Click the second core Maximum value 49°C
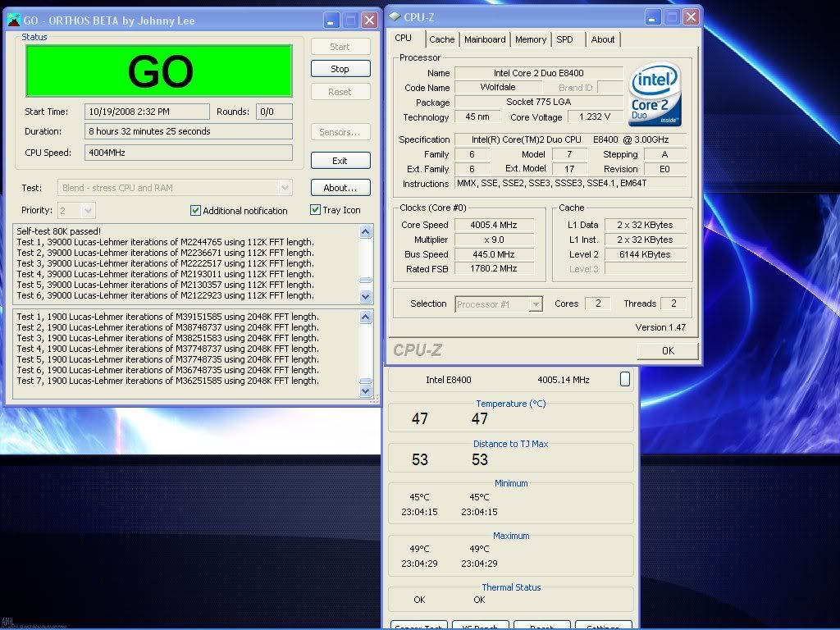The width and height of the screenshot is (840, 630). pos(479,549)
